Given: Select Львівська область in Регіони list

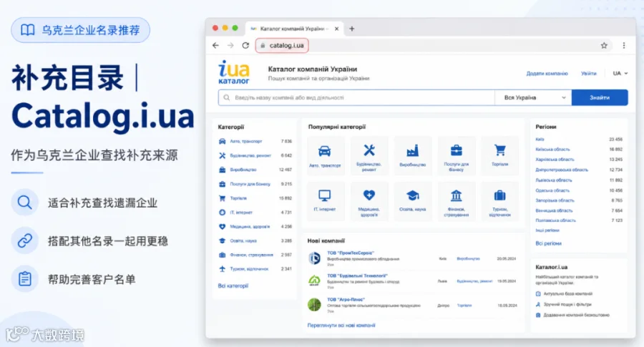Looking at the screenshot, I should click(554, 180).
